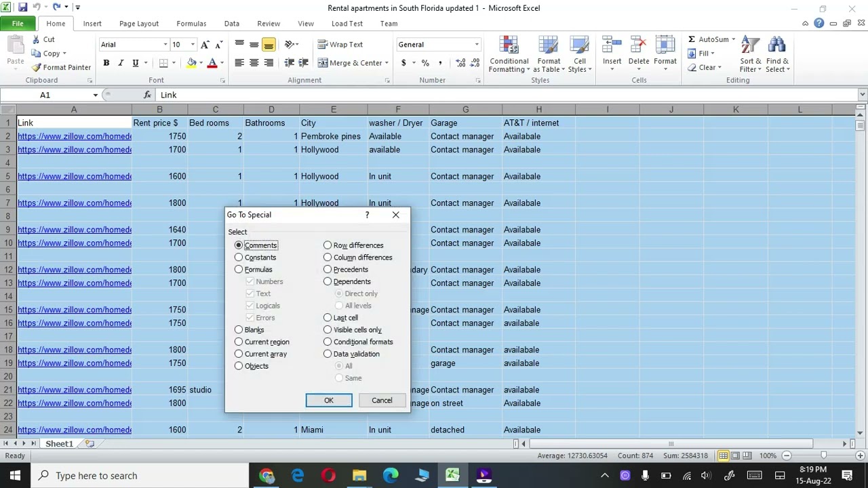Apply Percent Style format
The height and width of the screenshot is (488, 868).
coord(425,63)
